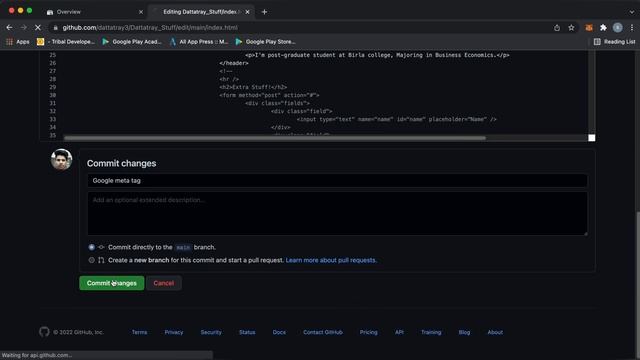Open the Chrome profile avatar
The height and width of the screenshot is (360, 640).
tap(618, 28)
